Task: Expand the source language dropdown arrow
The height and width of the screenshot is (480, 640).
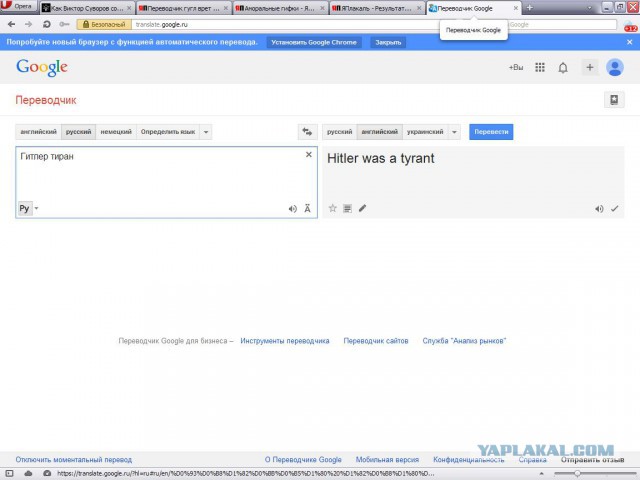Action: point(206,132)
